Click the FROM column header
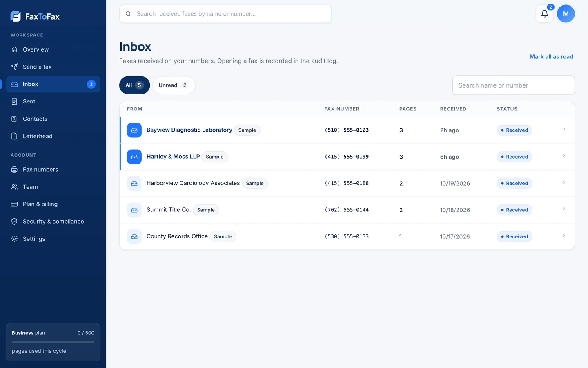Viewport: 588px width, 368px height. [135, 109]
